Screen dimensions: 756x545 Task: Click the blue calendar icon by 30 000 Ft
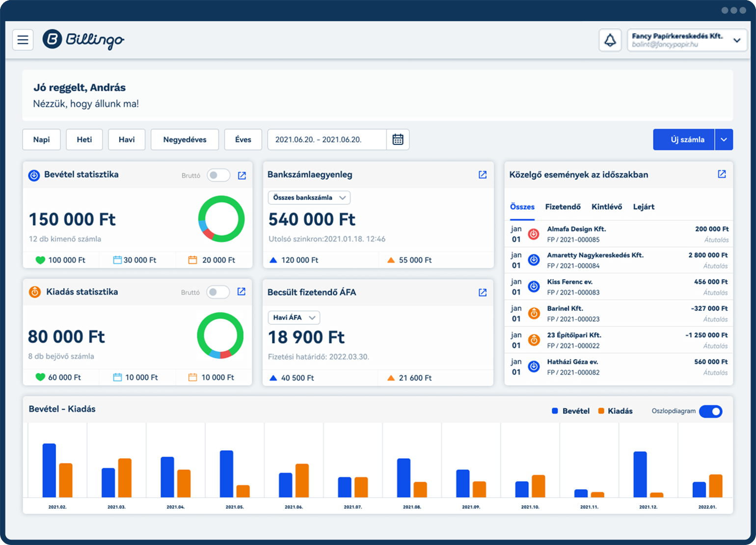pos(117,260)
